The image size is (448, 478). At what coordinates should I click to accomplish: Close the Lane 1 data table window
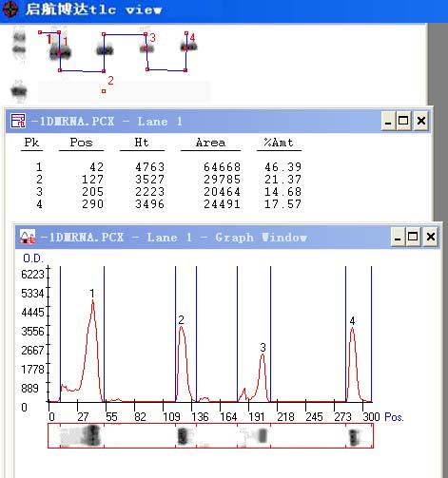(x=421, y=121)
